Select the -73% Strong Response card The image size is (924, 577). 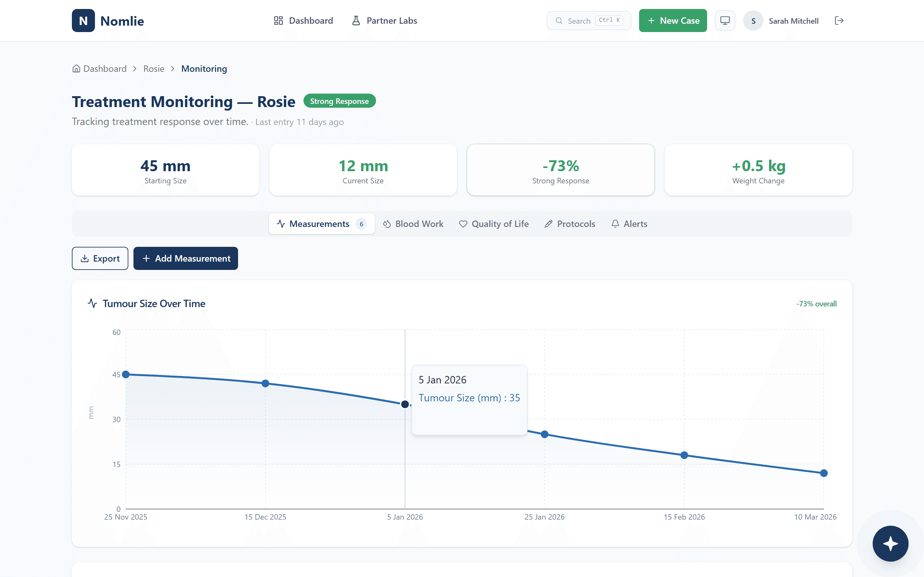pyautogui.click(x=560, y=170)
